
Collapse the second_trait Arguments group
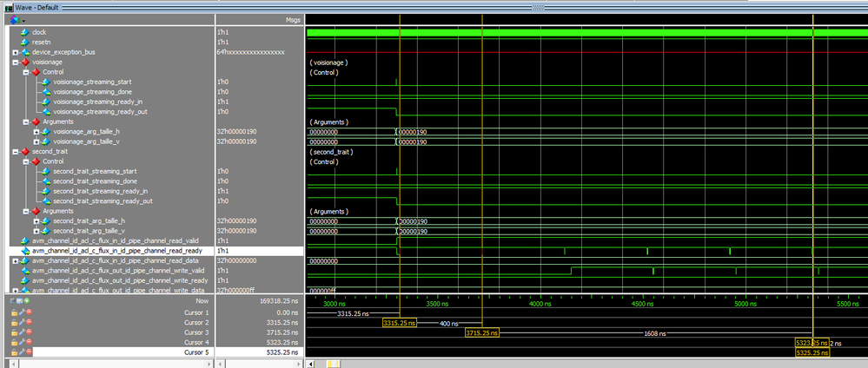pyautogui.click(x=25, y=211)
